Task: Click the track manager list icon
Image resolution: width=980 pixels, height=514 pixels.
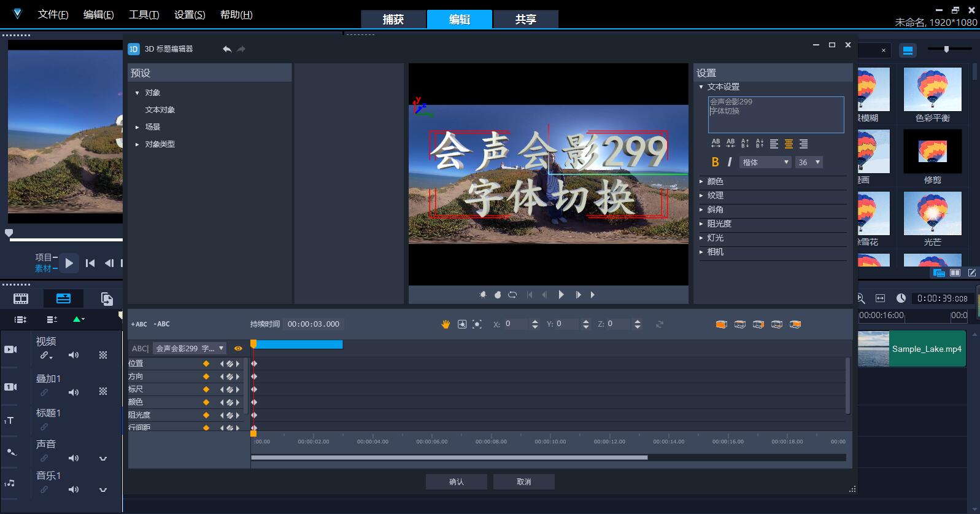Action: tap(21, 319)
